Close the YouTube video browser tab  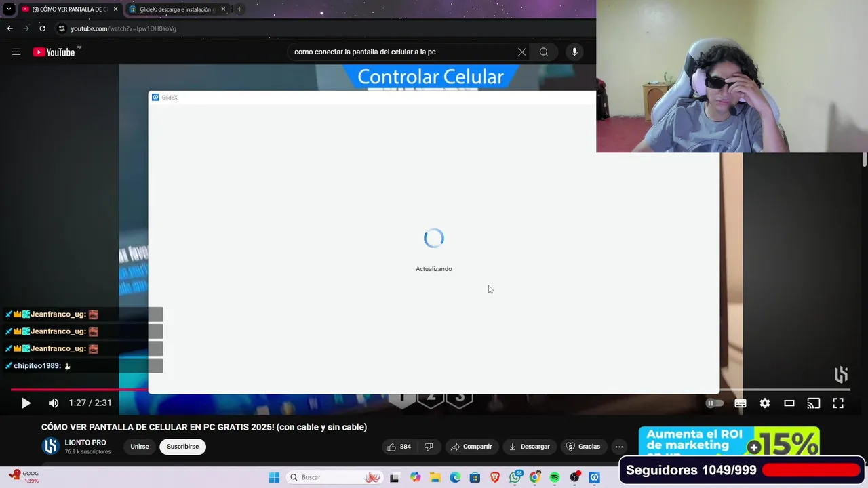click(x=115, y=9)
